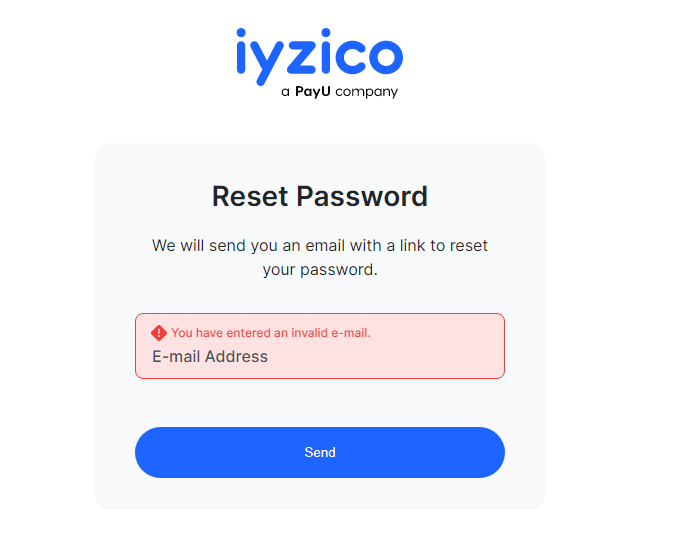Click the word "Password" in the heading
698x552 pixels.
[366, 196]
